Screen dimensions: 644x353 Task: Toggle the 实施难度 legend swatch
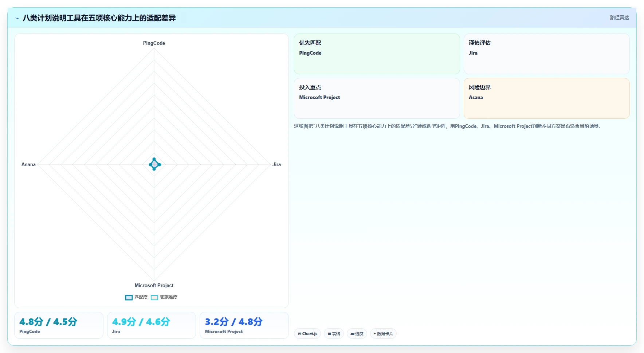(x=154, y=298)
